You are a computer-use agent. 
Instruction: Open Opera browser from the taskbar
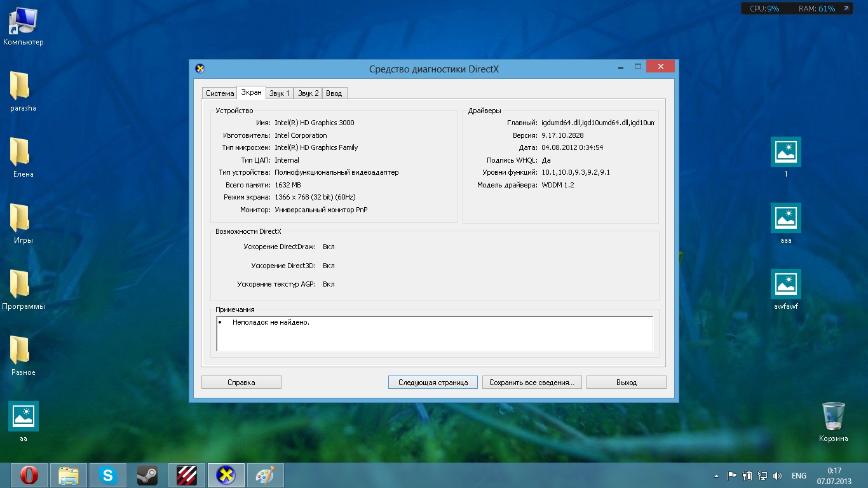(29, 475)
